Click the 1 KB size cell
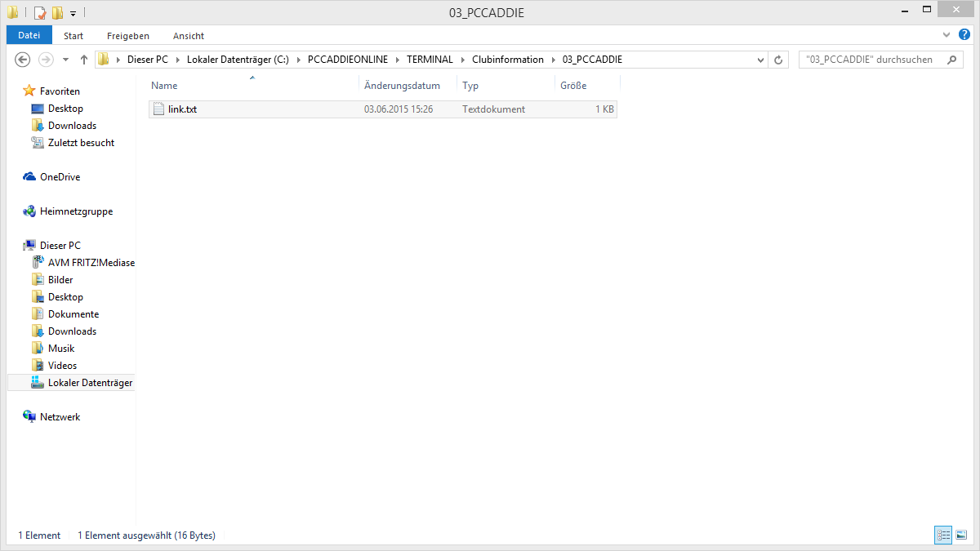This screenshot has width=980, height=551. click(x=604, y=109)
